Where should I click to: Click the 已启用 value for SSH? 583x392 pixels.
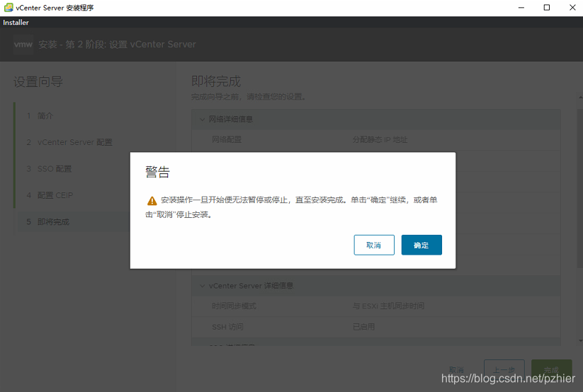363,327
